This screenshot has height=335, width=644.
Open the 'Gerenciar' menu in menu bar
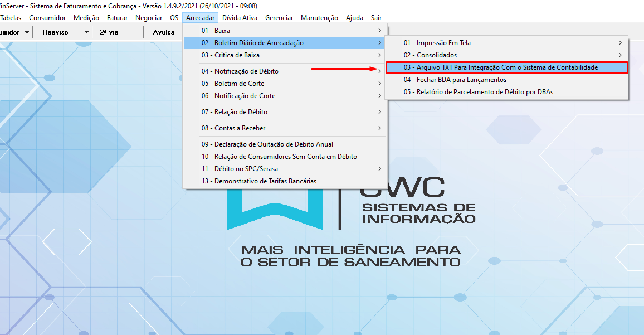[x=279, y=18]
